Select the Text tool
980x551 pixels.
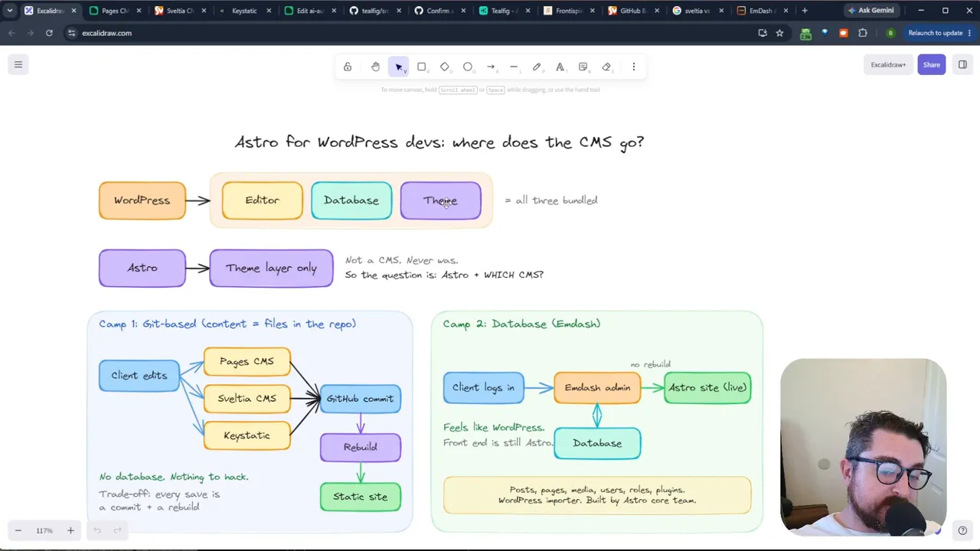coord(560,67)
